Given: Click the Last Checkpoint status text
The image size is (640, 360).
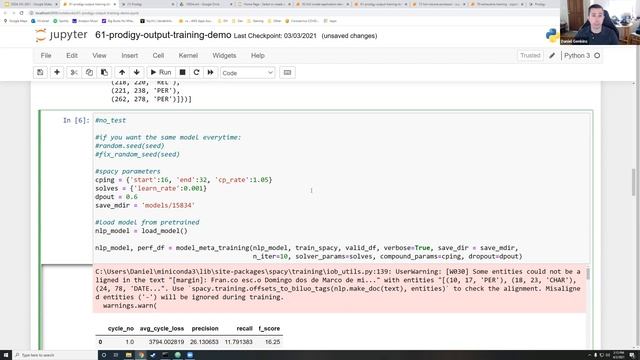Looking at the screenshot, I should [x=275, y=36].
